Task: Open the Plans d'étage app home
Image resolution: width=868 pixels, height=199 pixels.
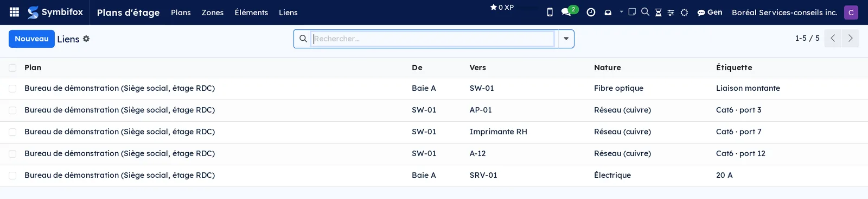Action: (x=128, y=12)
